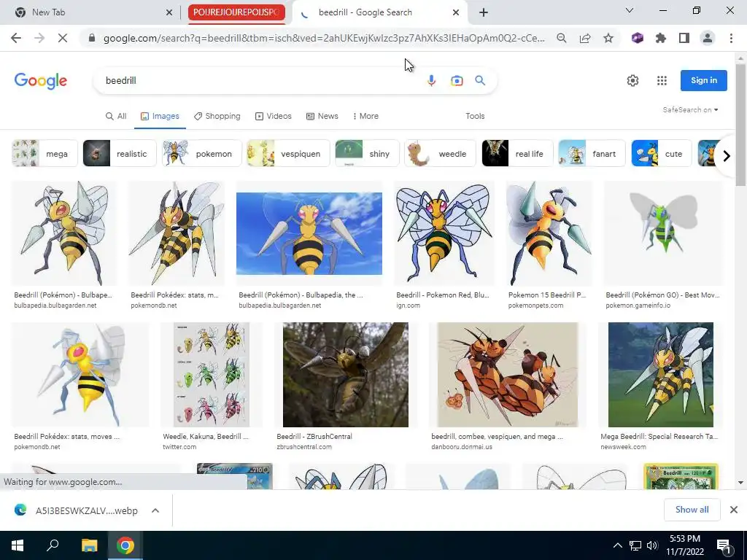The image size is (747, 560).
Task: Filter by the cute chip
Action: tap(661, 153)
